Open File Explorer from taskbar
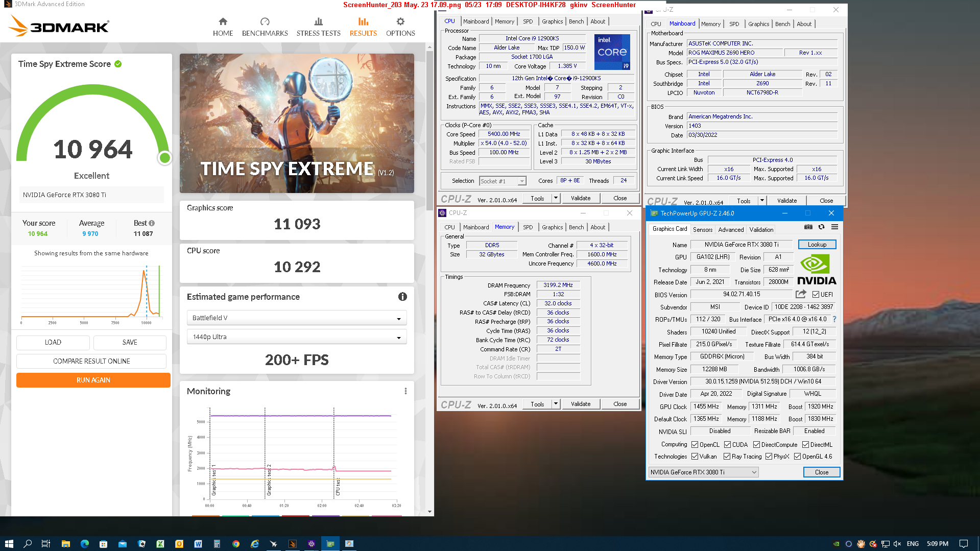The image size is (980, 551). pyautogui.click(x=65, y=544)
